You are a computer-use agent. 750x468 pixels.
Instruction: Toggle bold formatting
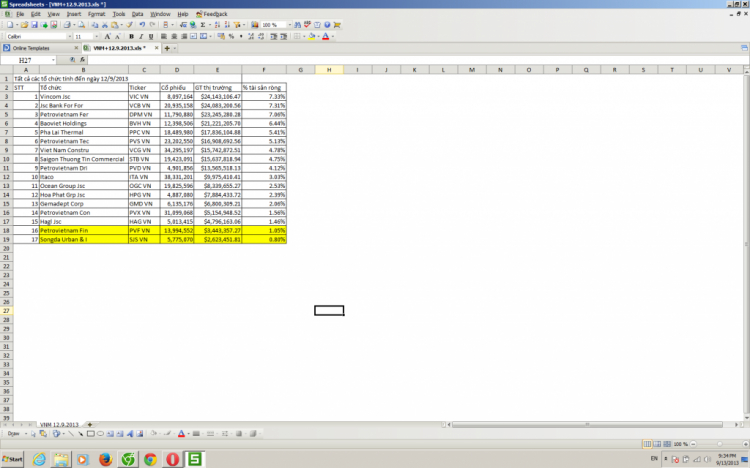(x=131, y=36)
